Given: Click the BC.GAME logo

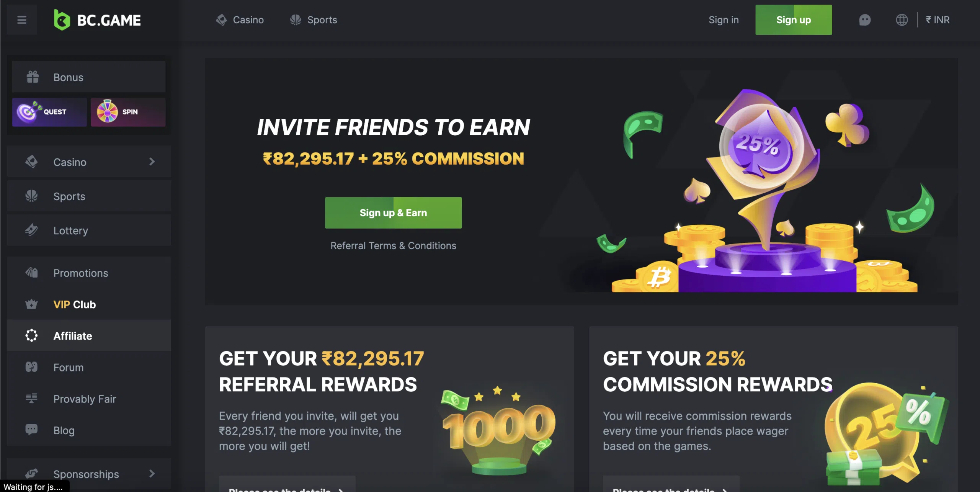Looking at the screenshot, I should point(97,20).
